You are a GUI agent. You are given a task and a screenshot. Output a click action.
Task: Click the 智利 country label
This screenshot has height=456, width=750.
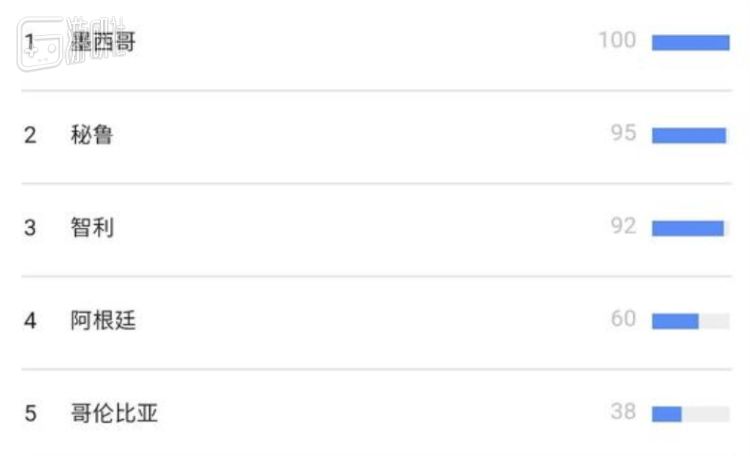pyautogui.click(x=92, y=228)
